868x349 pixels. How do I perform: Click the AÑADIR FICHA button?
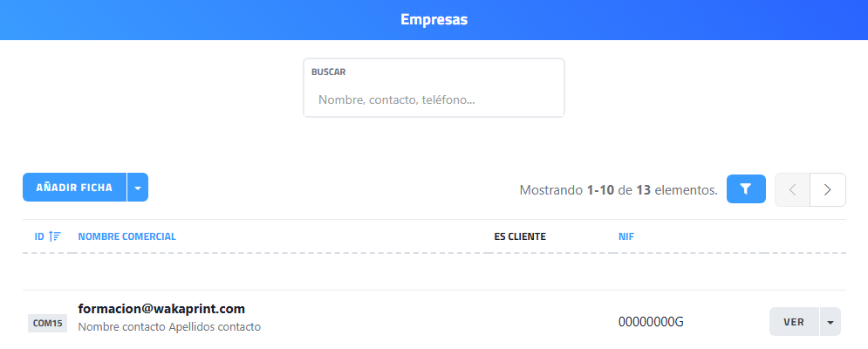(x=74, y=188)
